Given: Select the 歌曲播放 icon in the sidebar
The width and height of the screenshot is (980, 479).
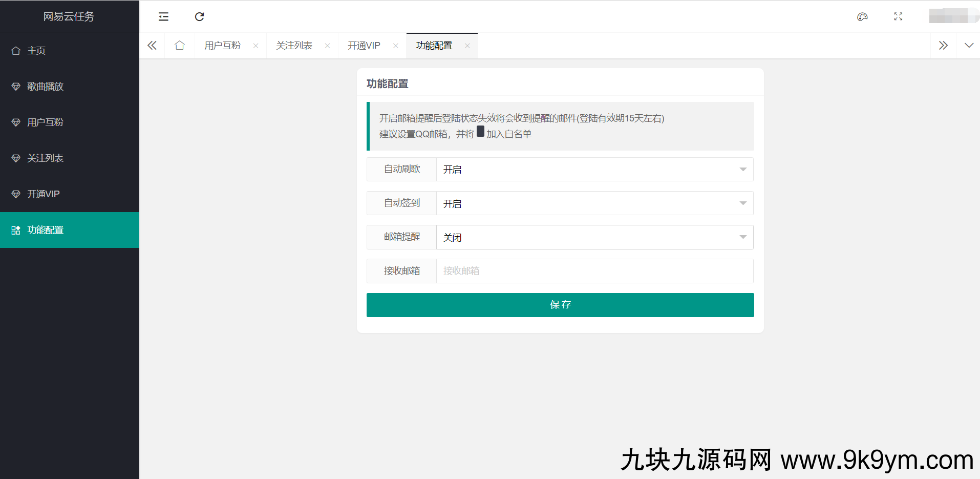Looking at the screenshot, I should click(15, 86).
